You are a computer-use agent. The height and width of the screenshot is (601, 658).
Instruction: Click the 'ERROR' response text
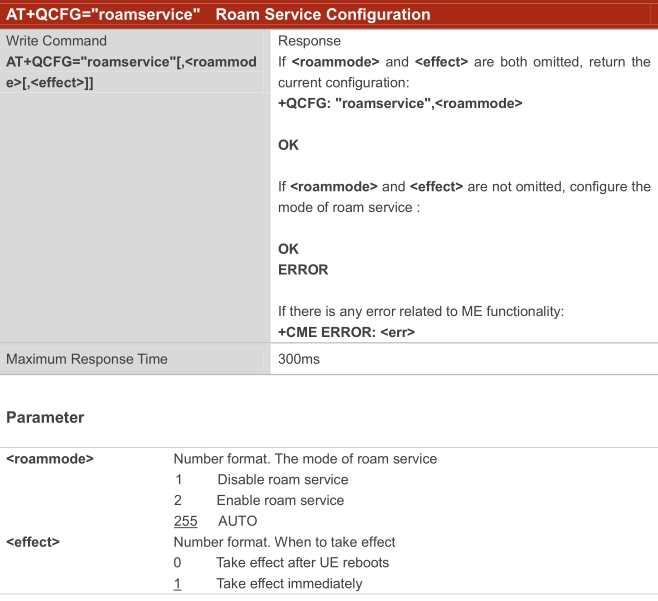coord(303,269)
